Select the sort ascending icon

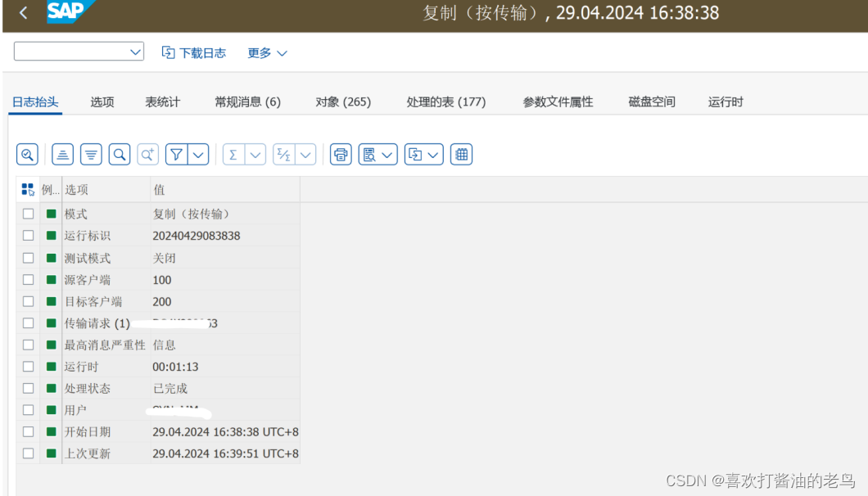click(62, 154)
